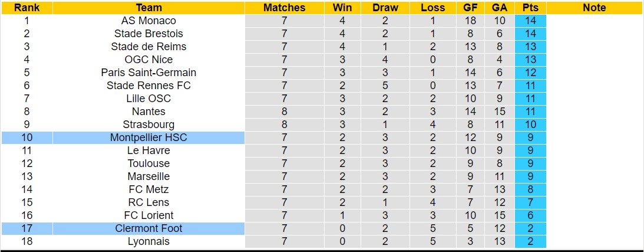Click Strasbourg's points cell showing 10
Image resolution: width=644 pixels, height=252 pixels.
tap(530, 125)
